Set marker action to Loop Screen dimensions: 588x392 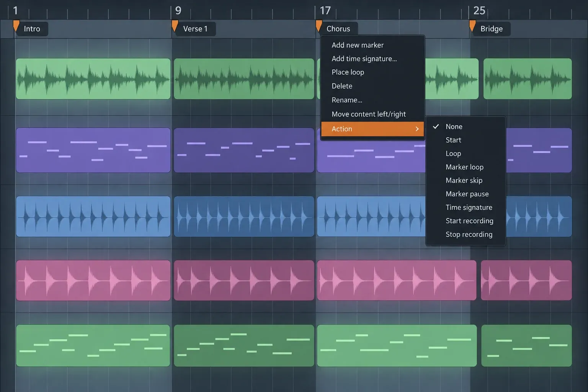point(465,154)
